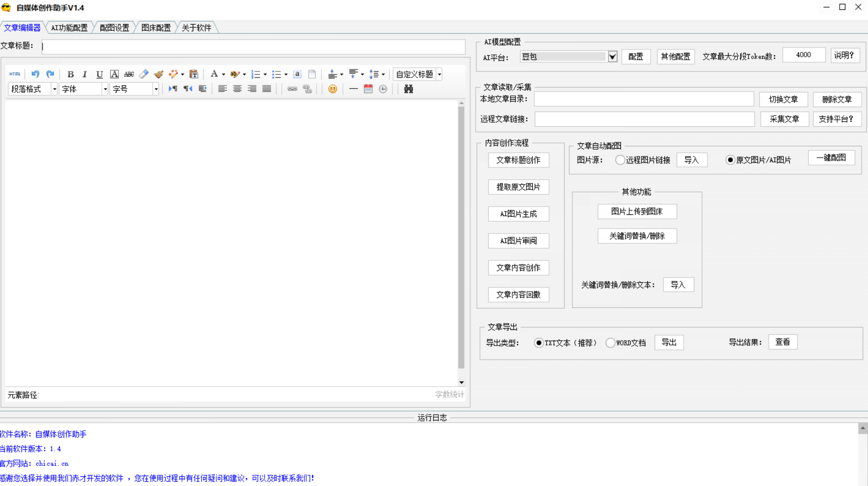Undo the last edit
Screen dimensions: 868x486
point(35,74)
